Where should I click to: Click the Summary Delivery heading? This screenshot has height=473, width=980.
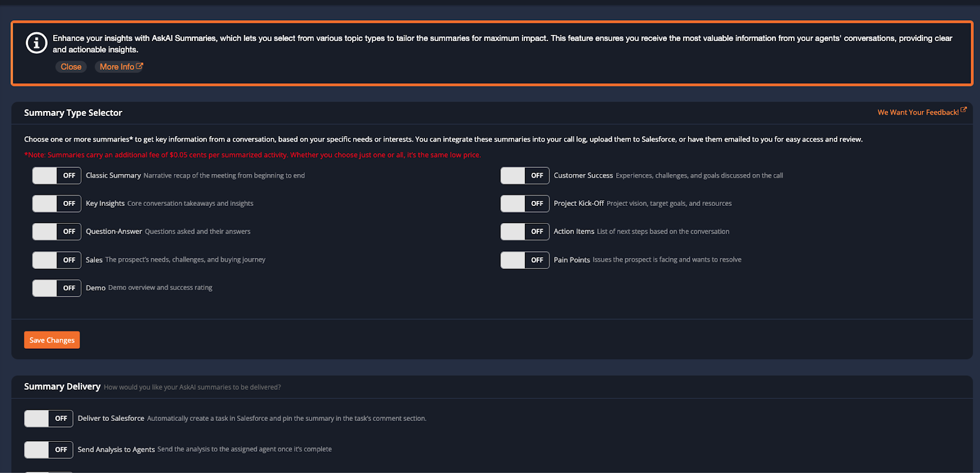coord(62,387)
